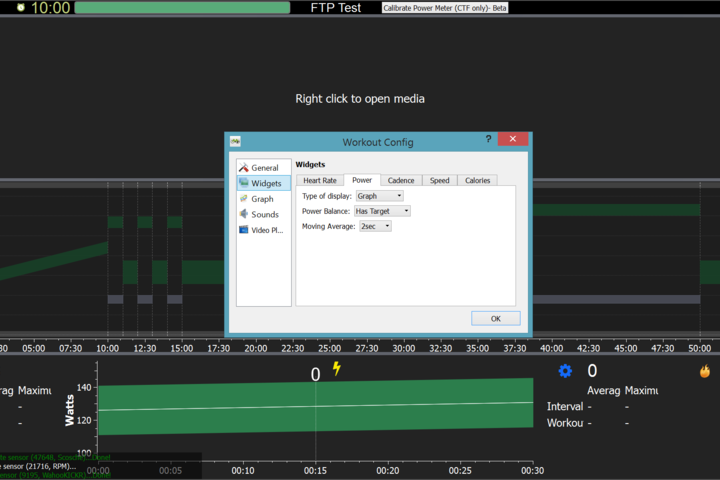Open the Sounds settings category
Screen dimensions: 720x480
[264, 214]
